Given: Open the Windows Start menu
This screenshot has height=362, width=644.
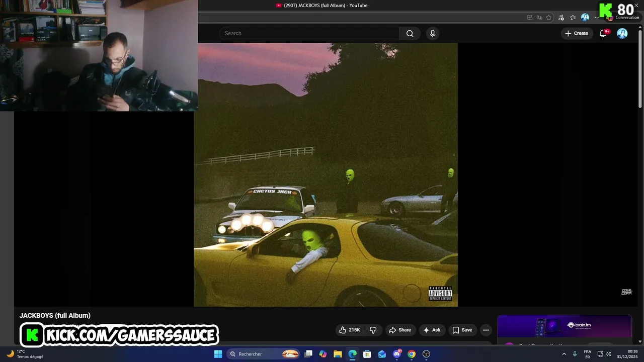Looking at the screenshot, I should pyautogui.click(x=218, y=354).
